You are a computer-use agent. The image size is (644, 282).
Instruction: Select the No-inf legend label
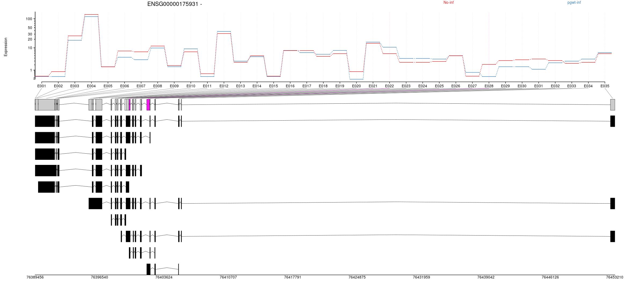[x=448, y=2]
